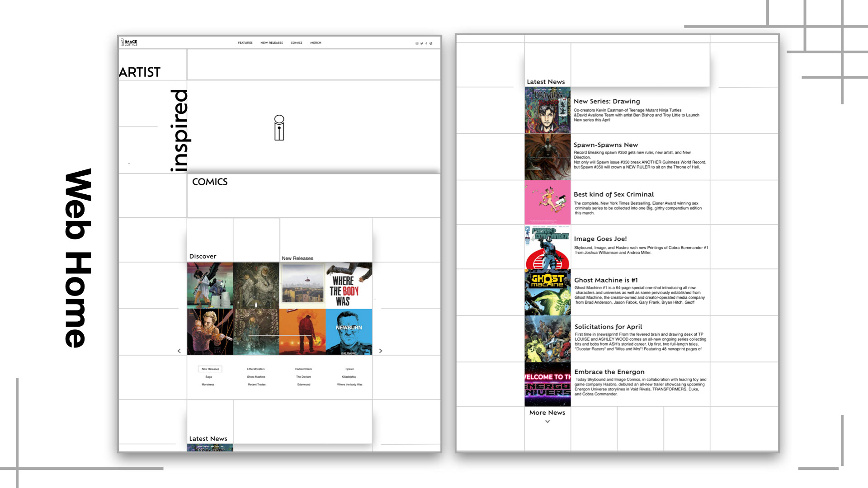Click the Cobra Commander news thumbnail
Screen dimensions: 868x488
[x=547, y=247]
